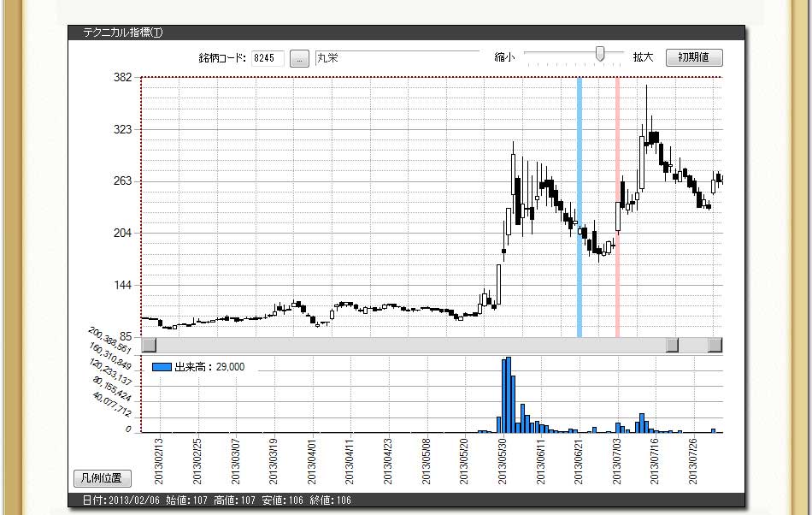
Task: Click the left handle of the chart scrollbar
Action: (x=149, y=345)
